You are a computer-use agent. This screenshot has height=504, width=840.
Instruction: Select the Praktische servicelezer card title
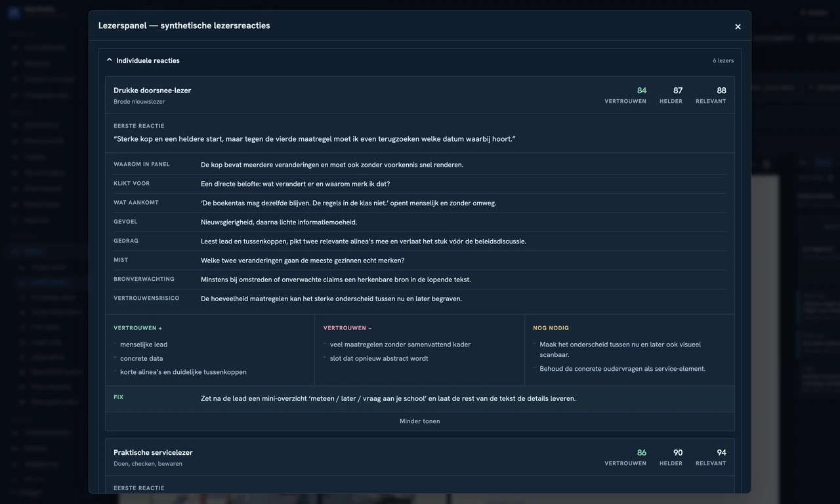(153, 453)
